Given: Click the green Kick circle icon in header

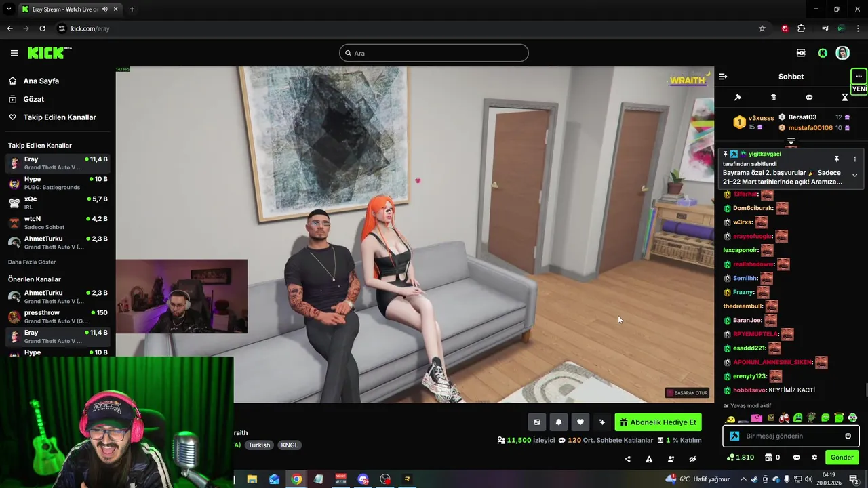Looking at the screenshot, I should coord(823,53).
